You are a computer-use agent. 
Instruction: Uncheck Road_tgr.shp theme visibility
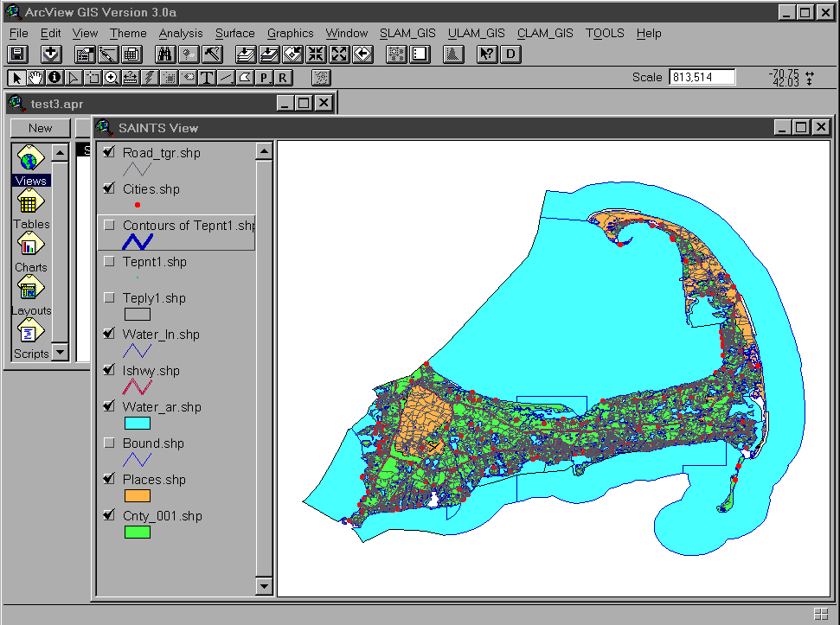(x=109, y=152)
